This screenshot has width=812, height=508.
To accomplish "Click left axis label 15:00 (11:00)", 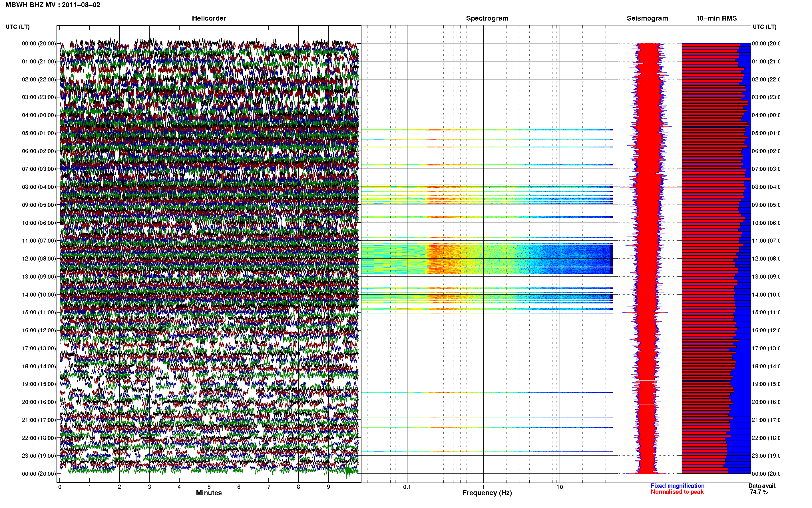I will coord(39,312).
